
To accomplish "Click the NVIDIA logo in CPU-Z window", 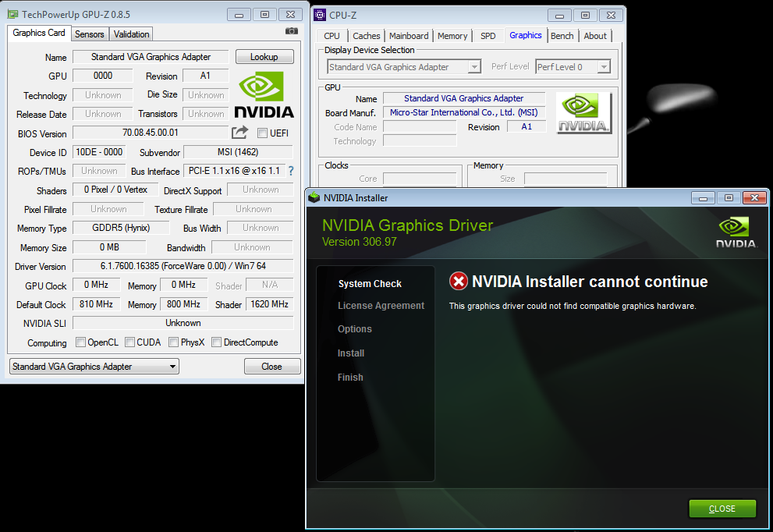I will 583,113.
